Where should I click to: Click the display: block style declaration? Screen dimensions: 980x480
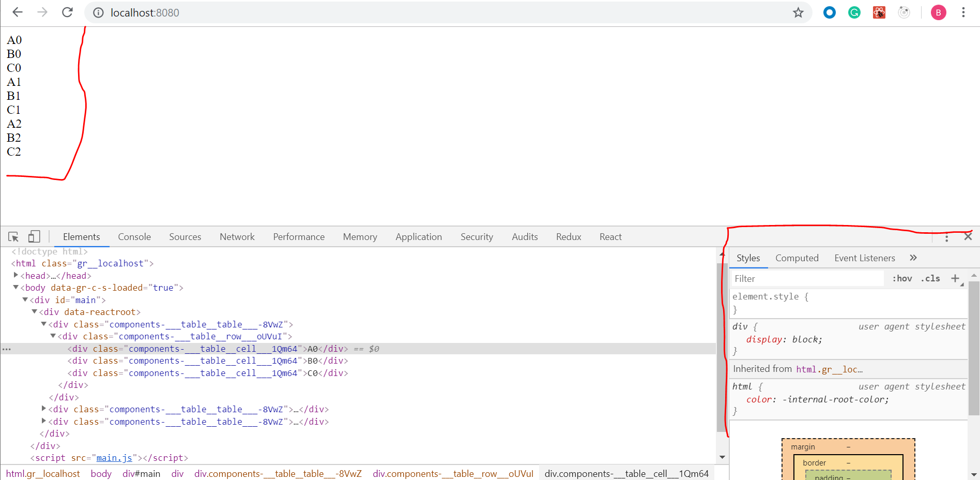coord(784,340)
